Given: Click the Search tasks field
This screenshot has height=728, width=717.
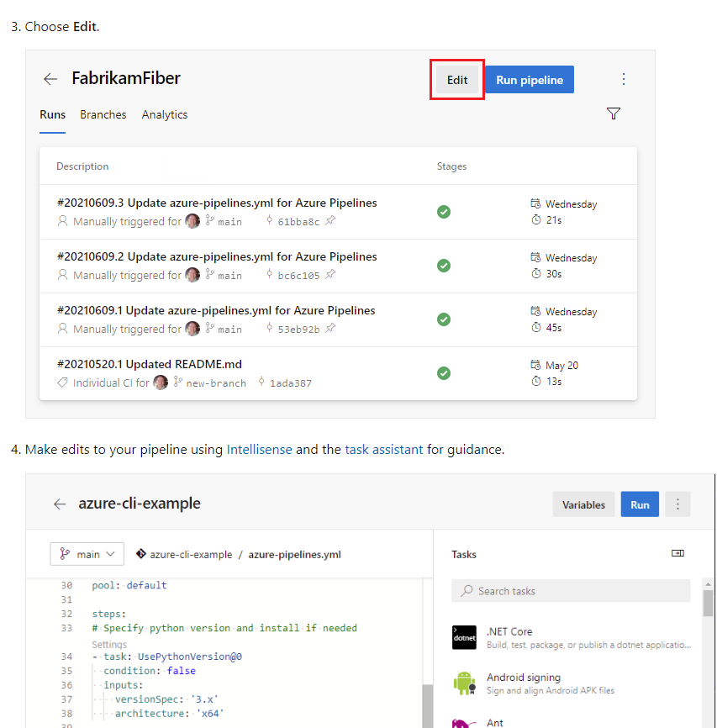Looking at the screenshot, I should coord(571,591).
